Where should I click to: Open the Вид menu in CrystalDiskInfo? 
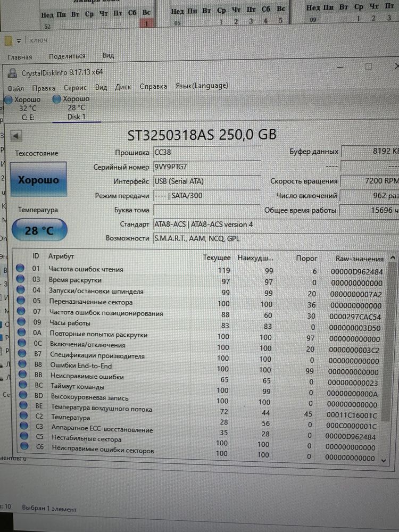click(101, 87)
